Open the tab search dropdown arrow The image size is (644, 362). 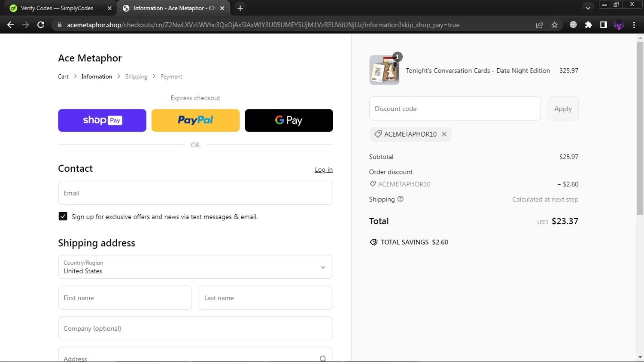pos(588,8)
